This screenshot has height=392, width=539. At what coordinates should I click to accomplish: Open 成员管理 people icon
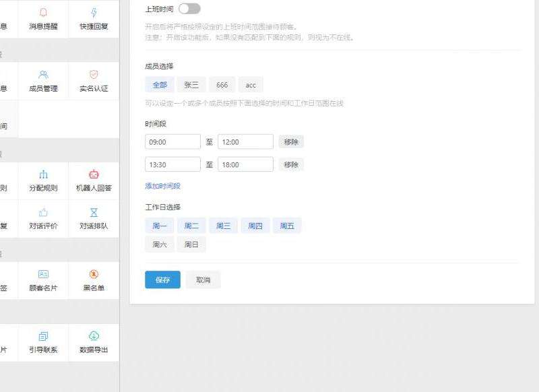[43, 75]
